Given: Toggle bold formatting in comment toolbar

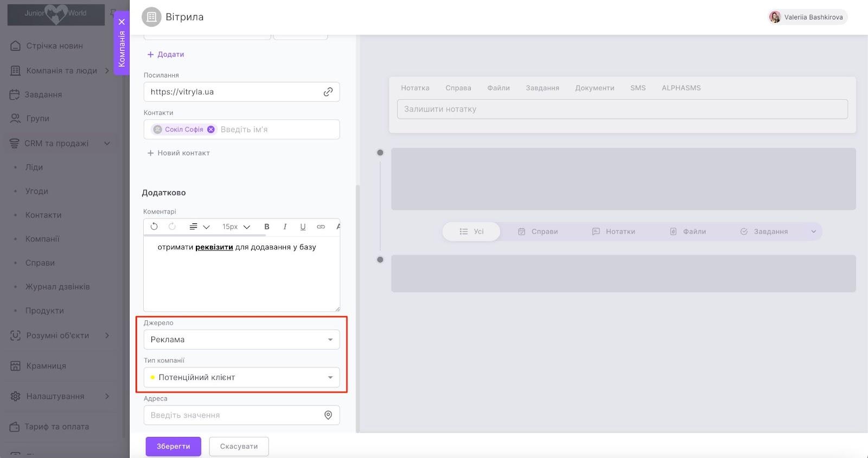Looking at the screenshot, I should (266, 227).
